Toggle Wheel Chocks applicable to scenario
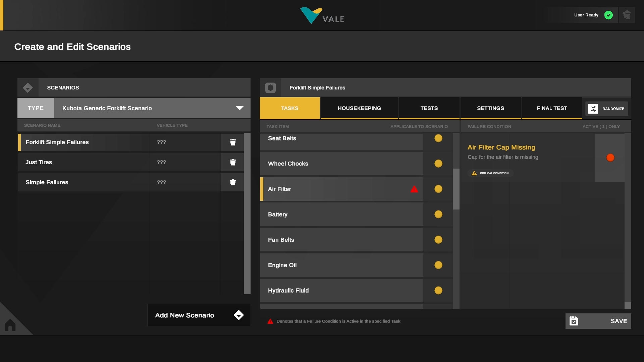 point(438,164)
